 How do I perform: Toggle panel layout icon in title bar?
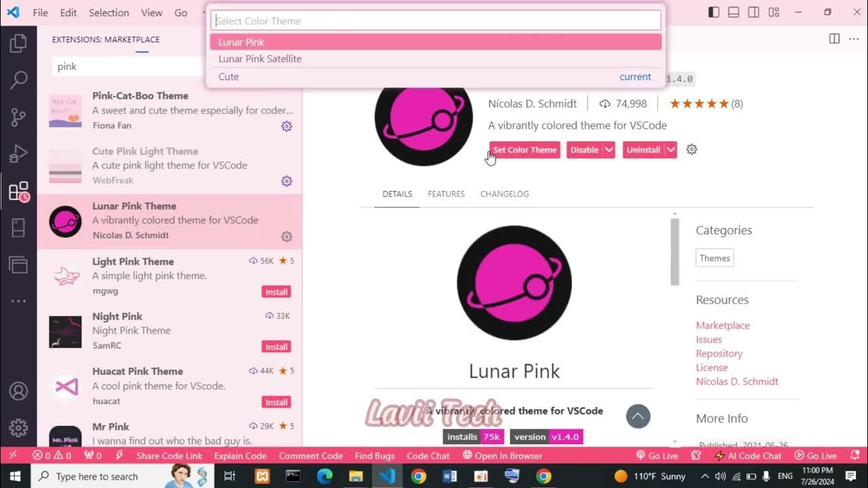733,12
